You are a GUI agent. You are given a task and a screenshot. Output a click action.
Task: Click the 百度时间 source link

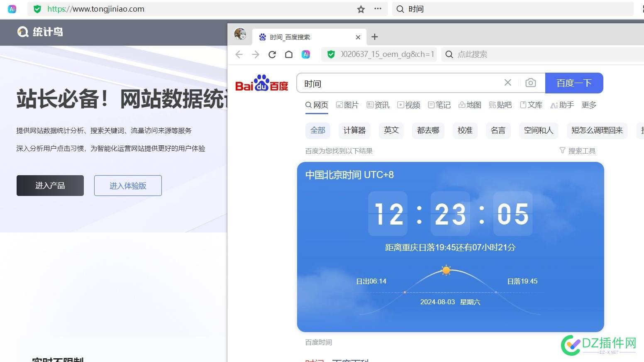[x=319, y=342]
